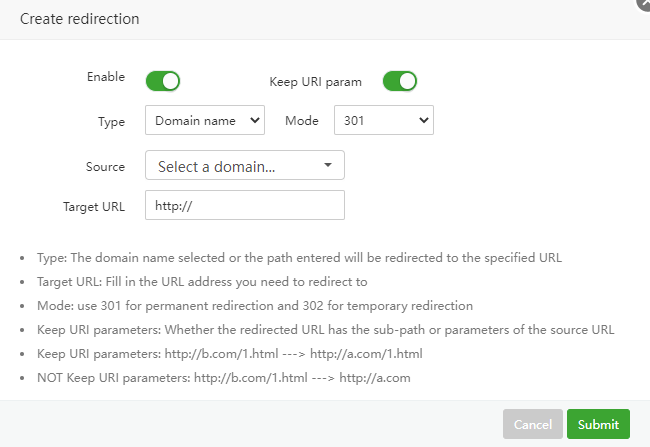Click the 'Target URL' field label
Image resolution: width=650 pixels, height=447 pixels.
click(94, 207)
